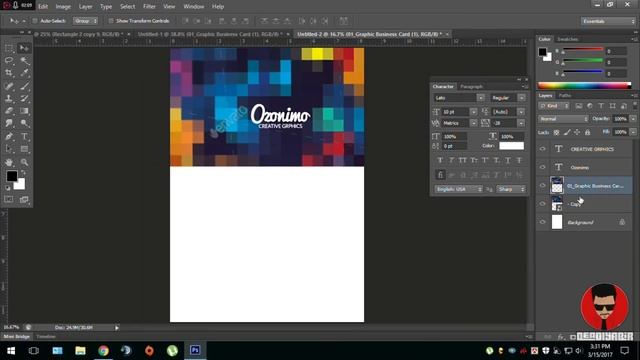Screen dimensions: 640x360
Task: Switch to the Paragraph tab
Action: point(471,87)
